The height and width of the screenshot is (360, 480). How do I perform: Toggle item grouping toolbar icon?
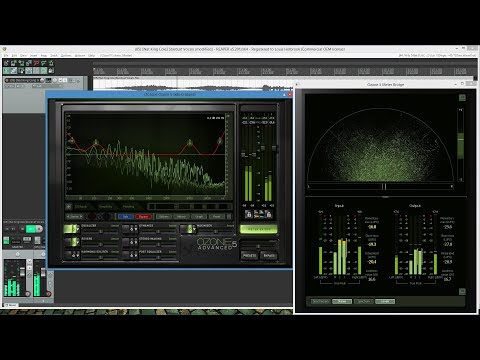coord(14,71)
